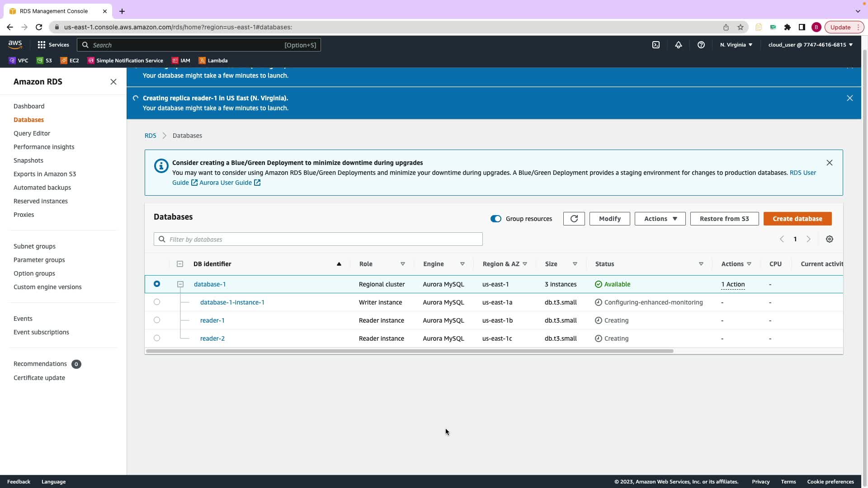Screen dimensions: 868x488
Task: Open table preferences gear
Action: [830, 239]
